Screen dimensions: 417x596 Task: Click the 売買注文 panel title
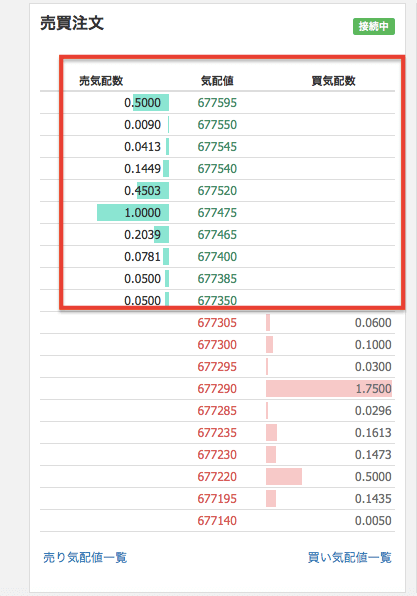pos(72,23)
